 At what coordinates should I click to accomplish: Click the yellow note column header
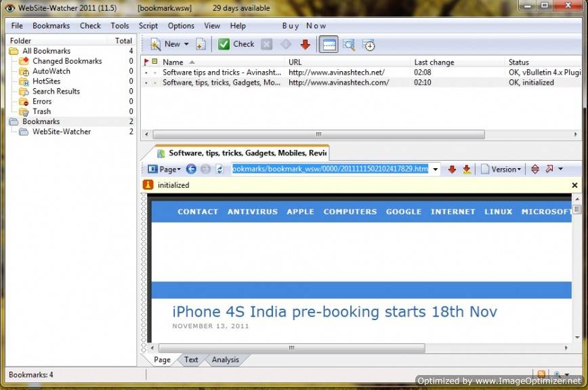point(154,62)
